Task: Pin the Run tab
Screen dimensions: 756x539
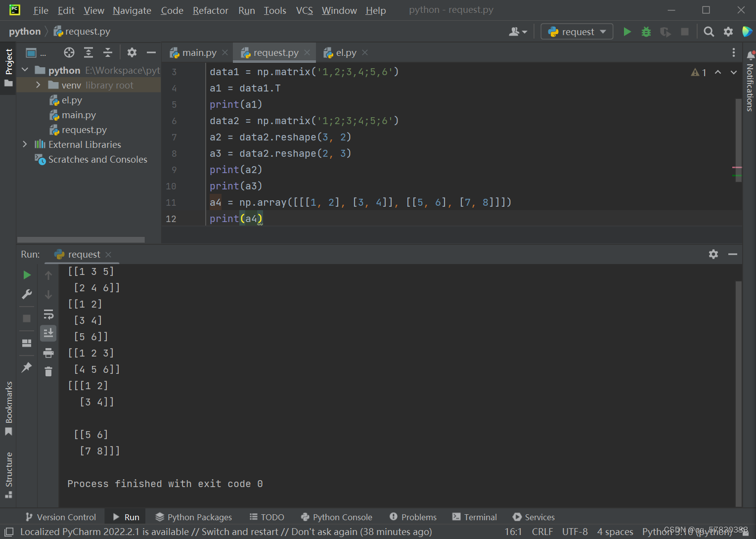Action: pos(27,367)
